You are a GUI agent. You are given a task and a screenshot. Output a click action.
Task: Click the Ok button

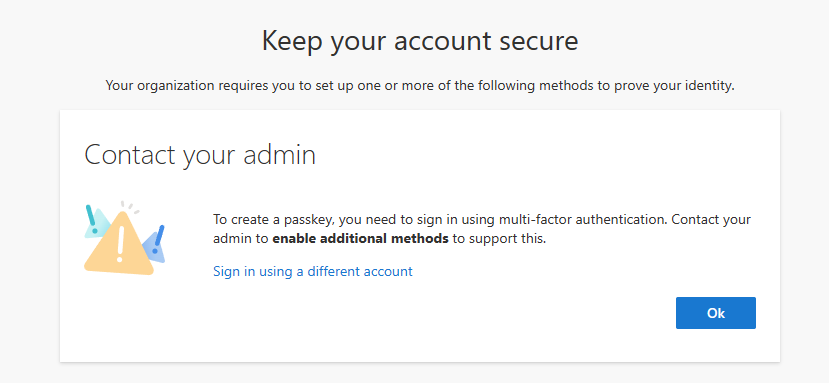tap(715, 313)
